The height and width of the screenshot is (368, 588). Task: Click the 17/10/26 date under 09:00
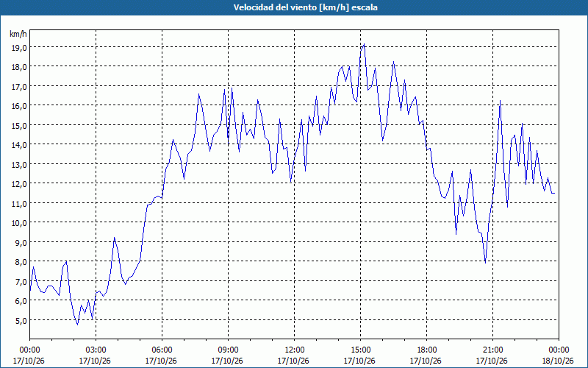click(227, 361)
